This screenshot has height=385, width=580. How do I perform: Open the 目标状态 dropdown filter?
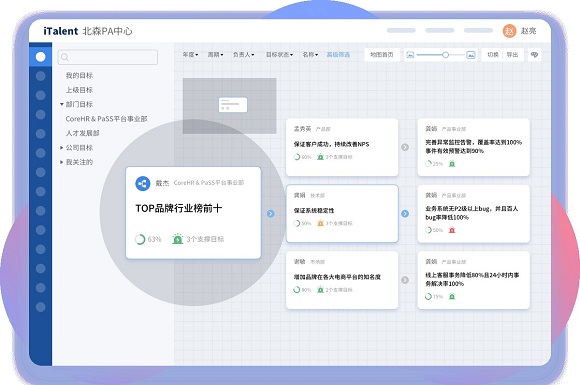[279, 55]
